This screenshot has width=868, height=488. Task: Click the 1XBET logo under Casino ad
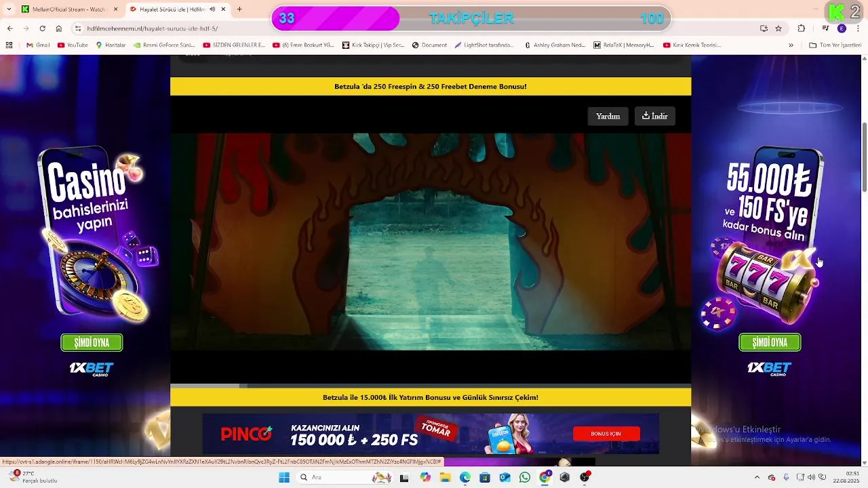point(92,369)
